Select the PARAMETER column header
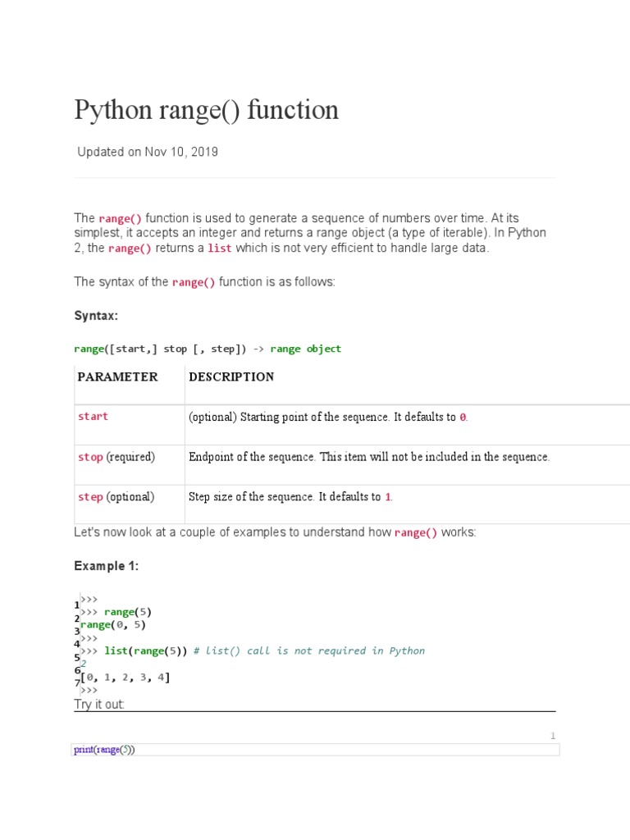Screen dimensions: 630x840 (x=117, y=377)
